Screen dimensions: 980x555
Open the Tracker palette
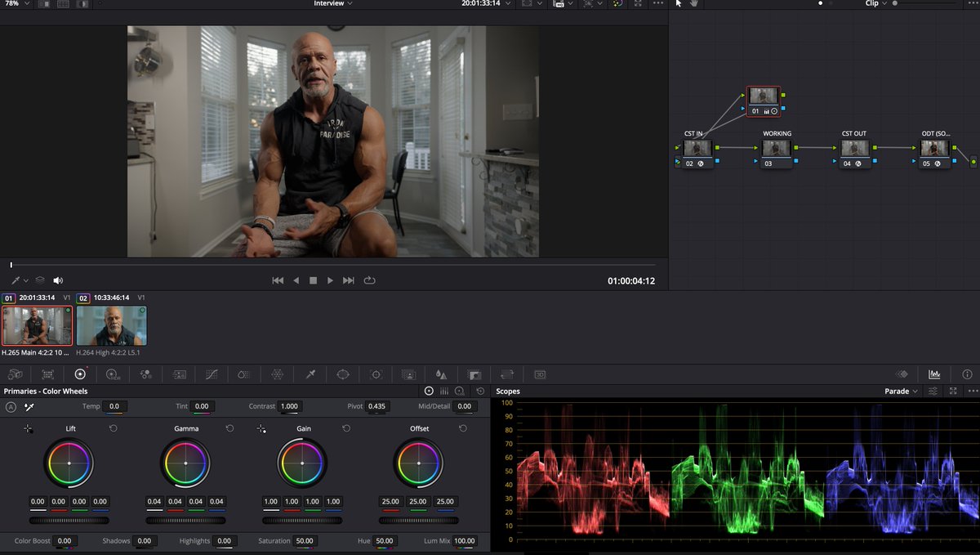376,374
